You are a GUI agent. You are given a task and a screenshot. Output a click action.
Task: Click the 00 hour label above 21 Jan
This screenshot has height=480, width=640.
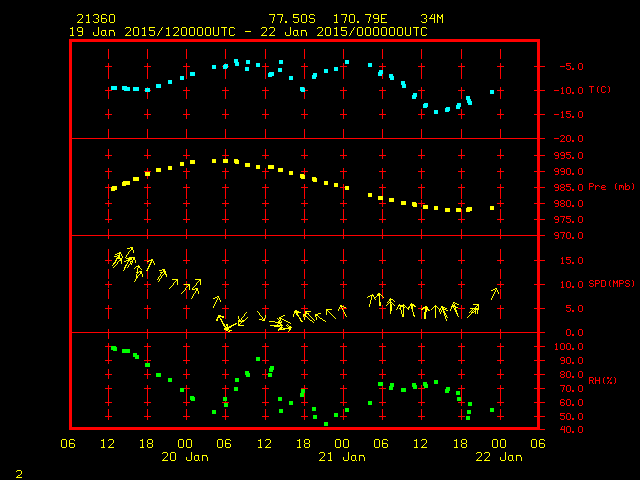click(x=342, y=444)
